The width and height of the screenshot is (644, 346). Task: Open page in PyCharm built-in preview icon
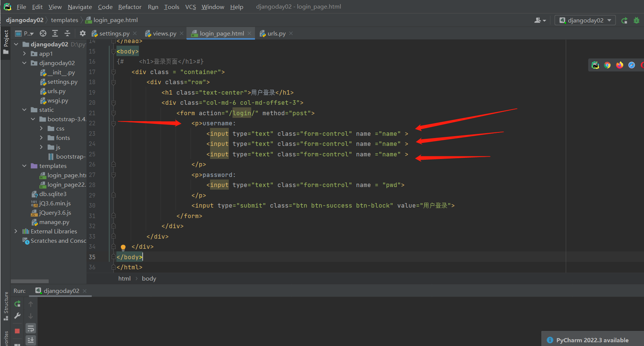595,65
